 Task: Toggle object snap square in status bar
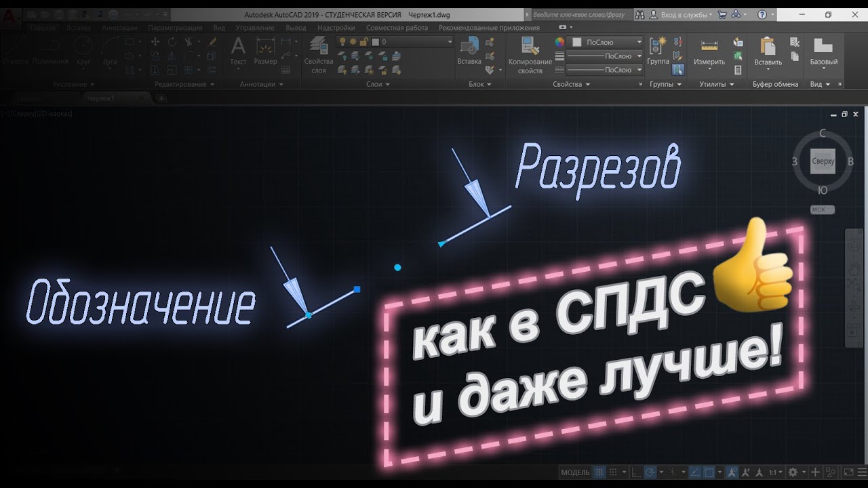tap(709, 472)
